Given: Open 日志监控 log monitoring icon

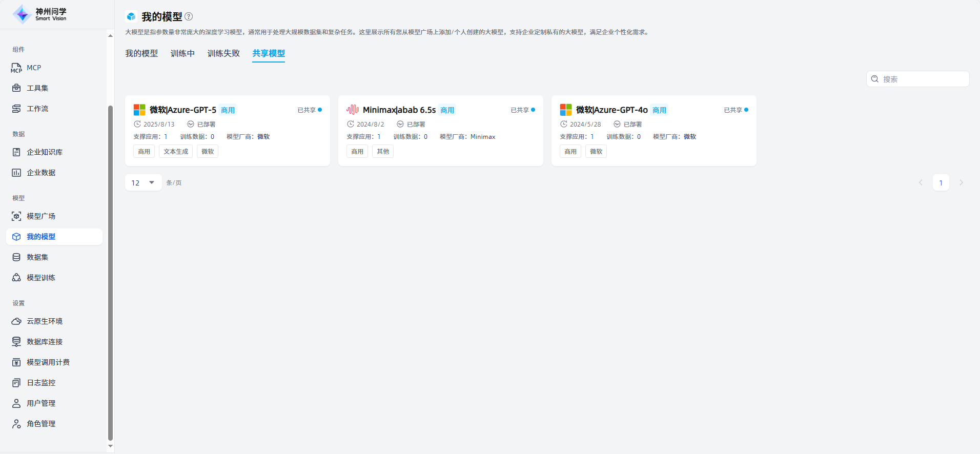Looking at the screenshot, I should coord(16,383).
